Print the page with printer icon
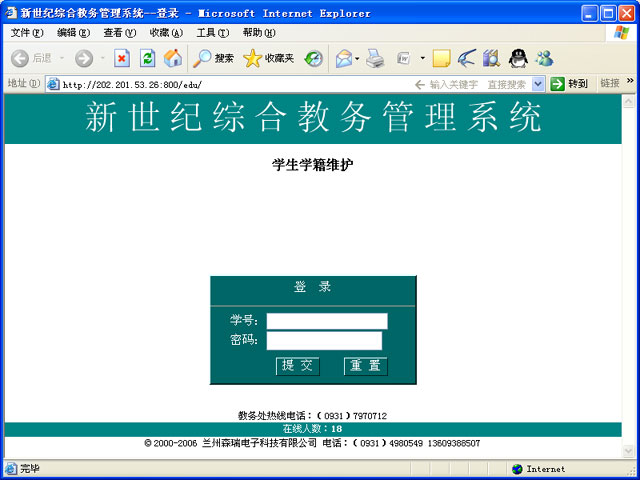Screen dimensions: 640x480 point(375,58)
